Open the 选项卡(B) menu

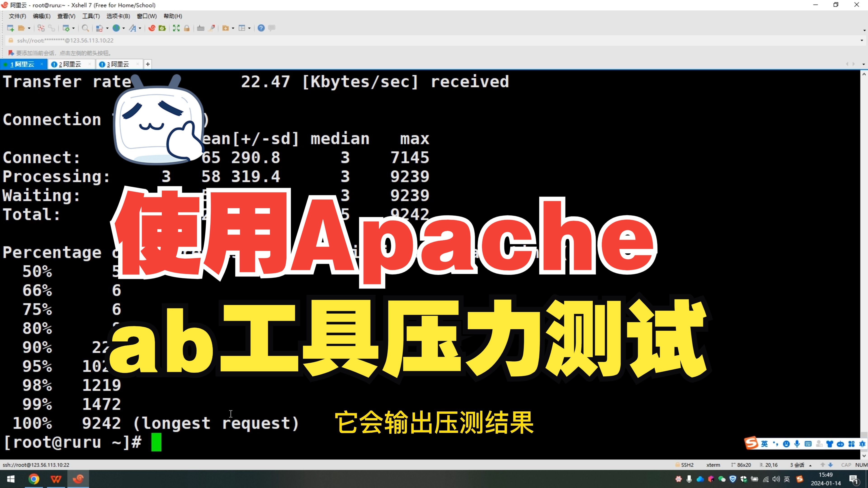coord(118,16)
